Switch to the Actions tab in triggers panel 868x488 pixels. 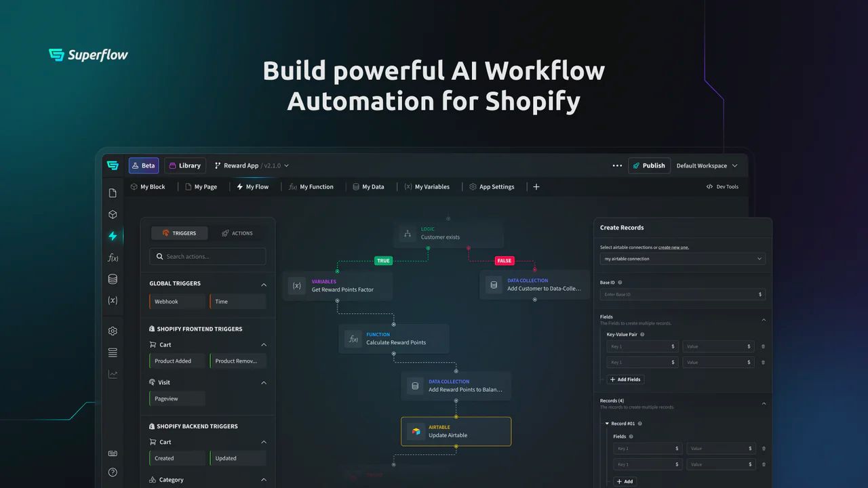tap(237, 232)
